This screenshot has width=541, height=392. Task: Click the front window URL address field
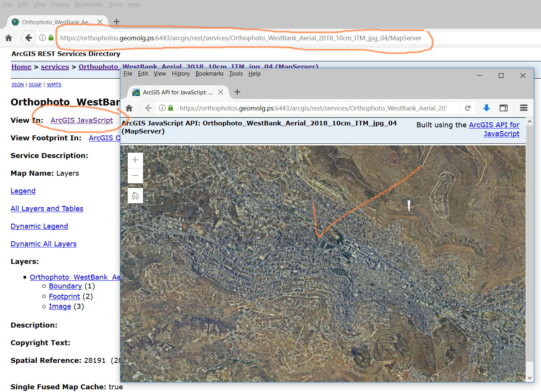coord(313,108)
